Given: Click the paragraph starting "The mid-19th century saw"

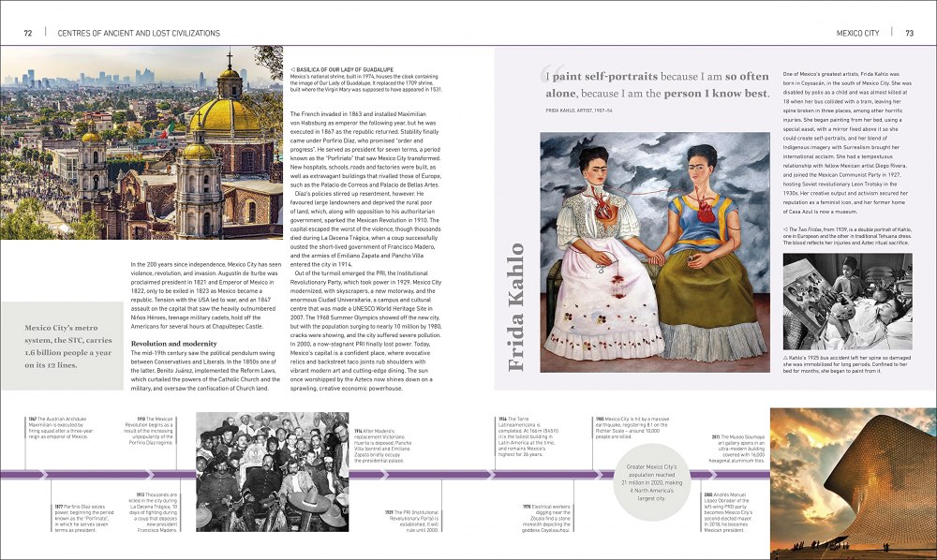Looking at the screenshot, I should point(205,371).
